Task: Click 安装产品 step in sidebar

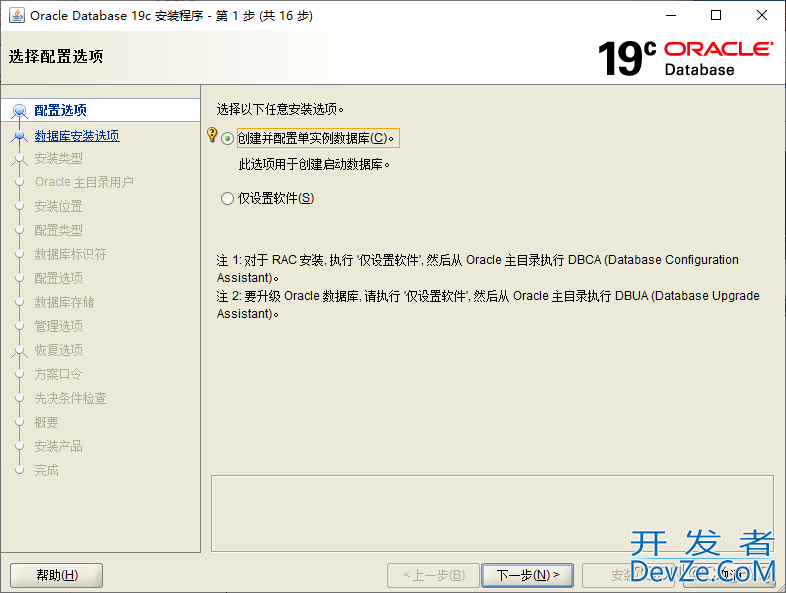Action: tap(58, 446)
